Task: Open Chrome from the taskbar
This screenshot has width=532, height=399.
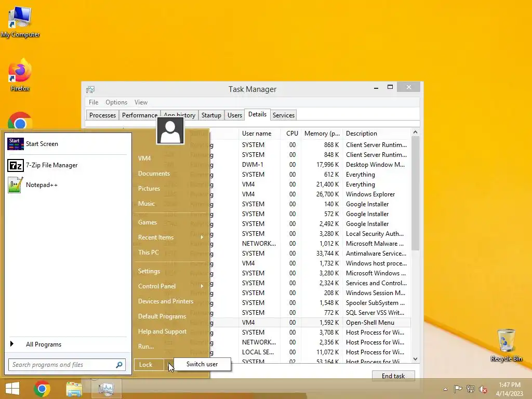Action: click(x=42, y=389)
